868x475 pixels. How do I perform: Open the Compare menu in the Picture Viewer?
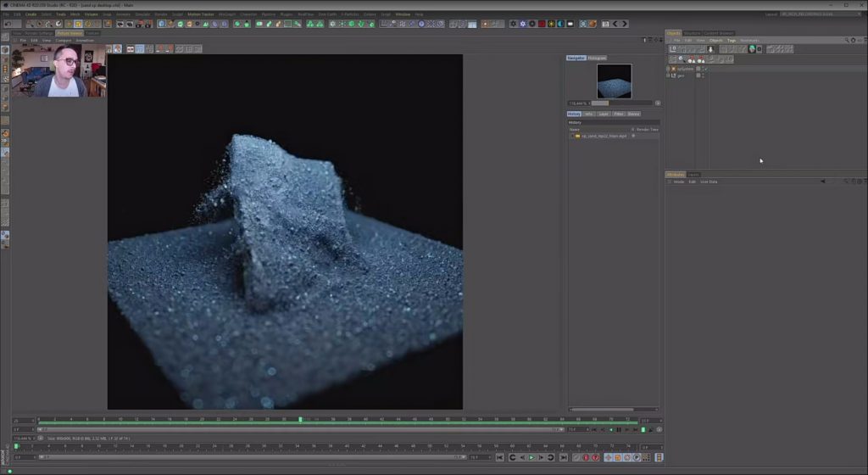click(x=63, y=41)
